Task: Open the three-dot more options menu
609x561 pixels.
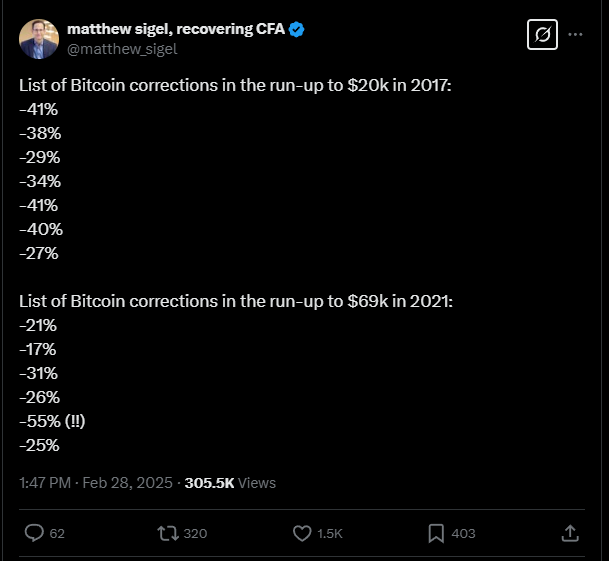Action: click(575, 35)
